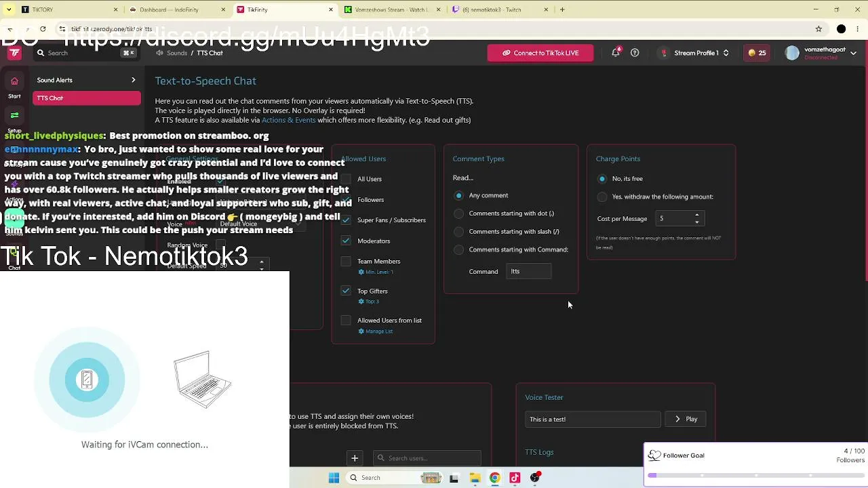Open Google Chrome from the taskbar
The image size is (868, 488).
(x=495, y=478)
